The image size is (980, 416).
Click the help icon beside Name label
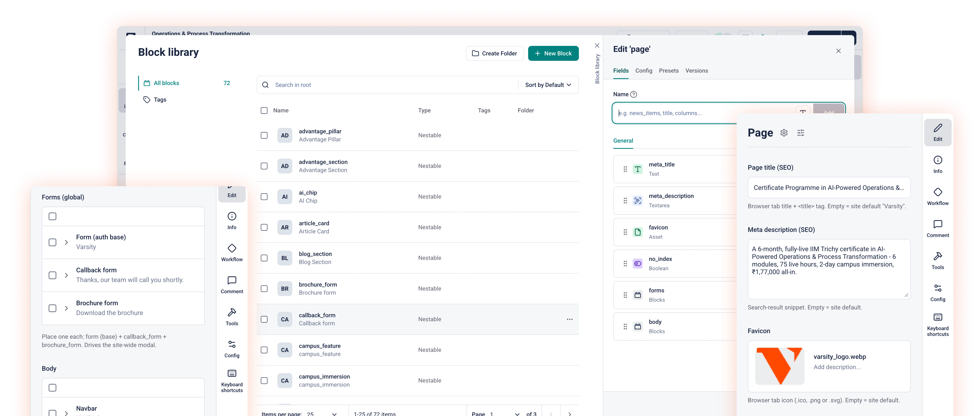(x=633, y=94)
